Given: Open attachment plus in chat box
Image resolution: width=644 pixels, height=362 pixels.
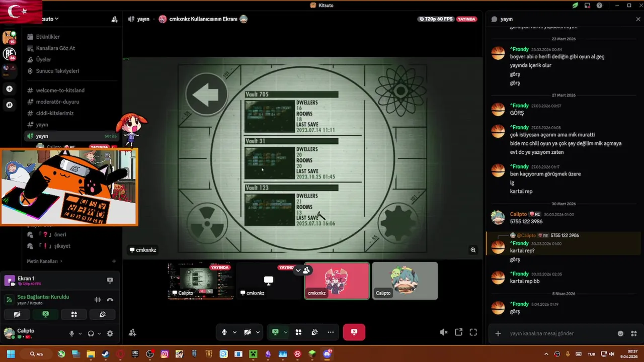Looking at the screenshot, I should [498, 333].
